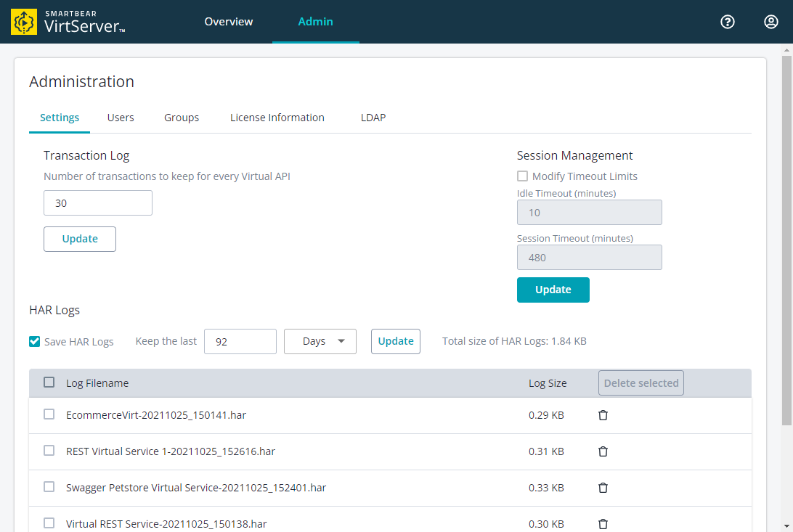Open the user account profile icon

click(x=771, y=22)
